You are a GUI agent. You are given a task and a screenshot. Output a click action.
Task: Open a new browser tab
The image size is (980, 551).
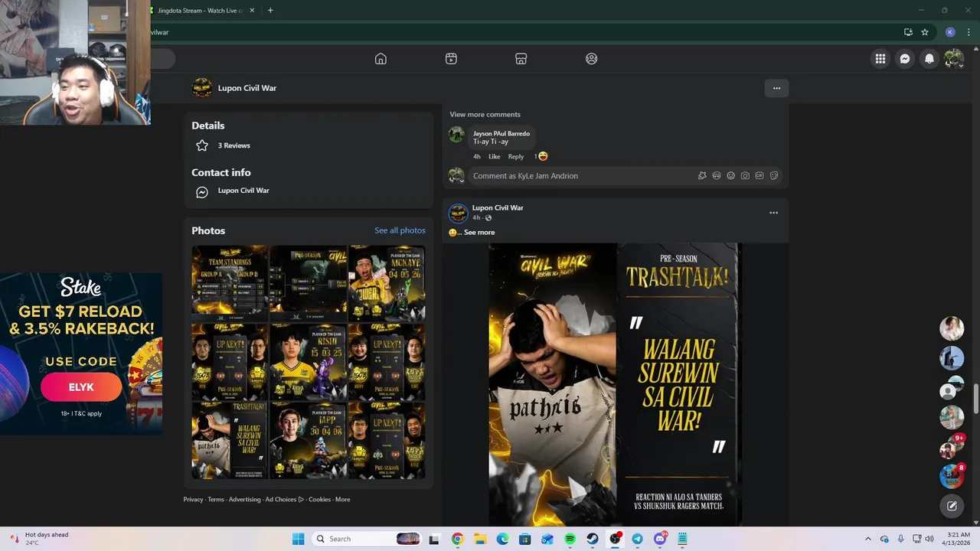pos(270,11)
